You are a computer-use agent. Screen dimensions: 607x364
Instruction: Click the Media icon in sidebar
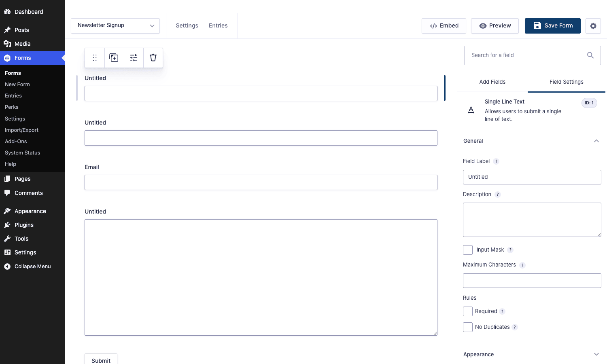pyautogui.click(x=7, y=44)
